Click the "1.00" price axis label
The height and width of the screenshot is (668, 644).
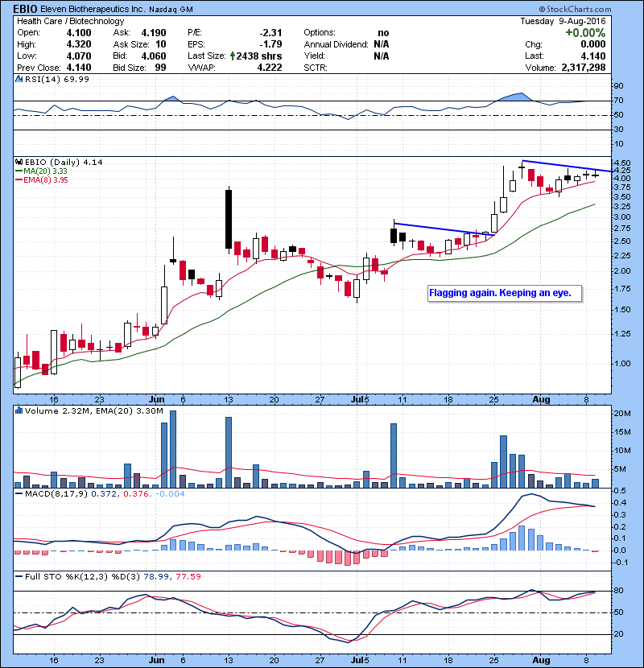point(622,364)
